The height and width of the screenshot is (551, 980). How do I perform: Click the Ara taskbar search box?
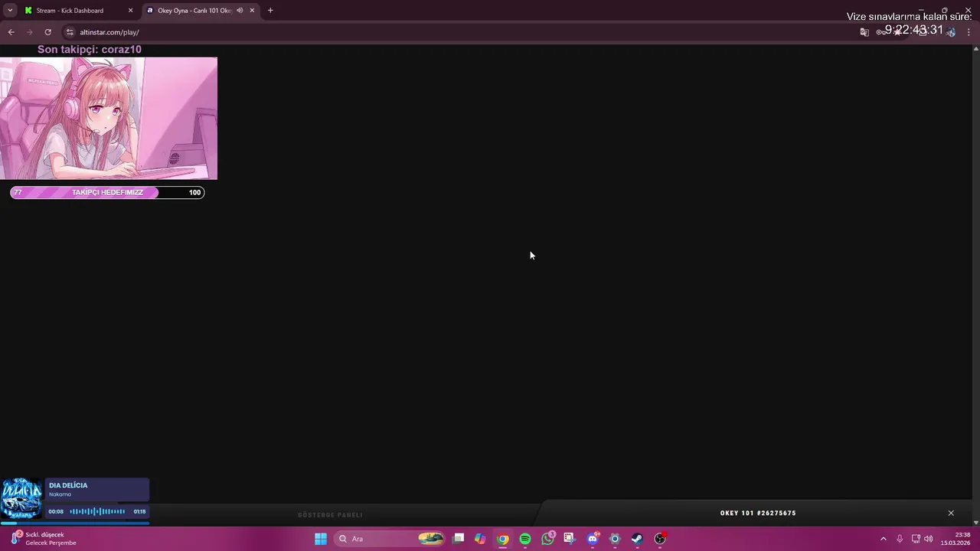pyautogui.click(x=390, y=539)
